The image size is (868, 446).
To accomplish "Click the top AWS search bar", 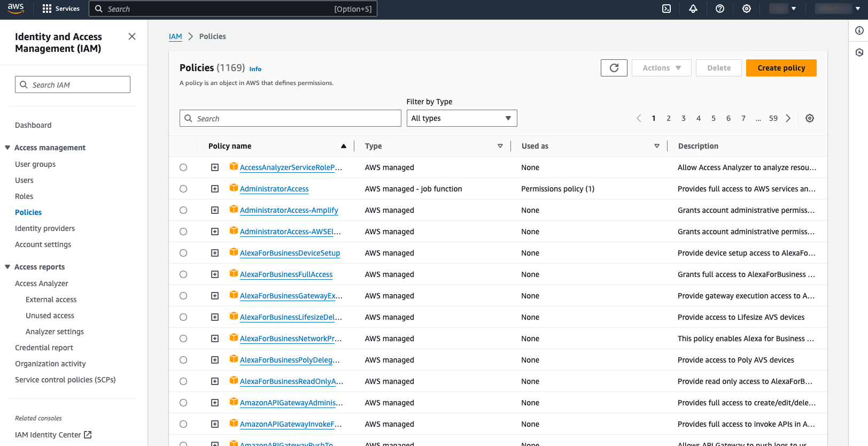I will tap(233, 9).
